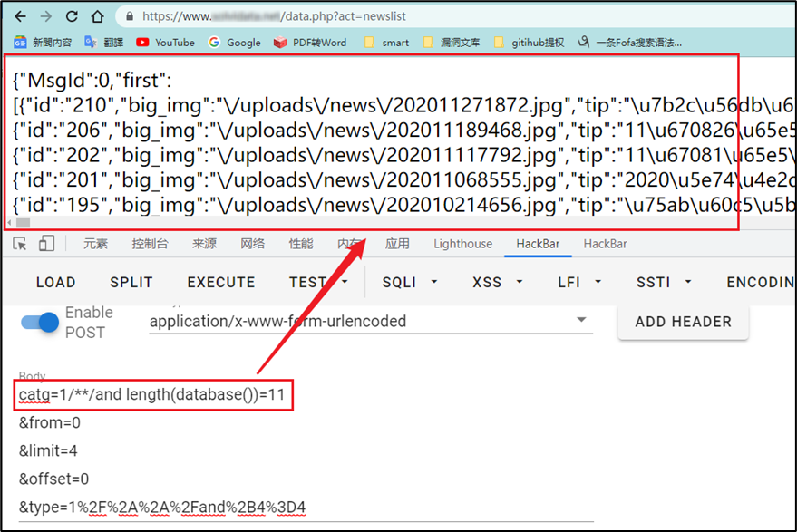This screenshot has width=797, height=532.
Task: Open the XSS dropdown menu
Action: pyautogui.click(x=498, y=283)
